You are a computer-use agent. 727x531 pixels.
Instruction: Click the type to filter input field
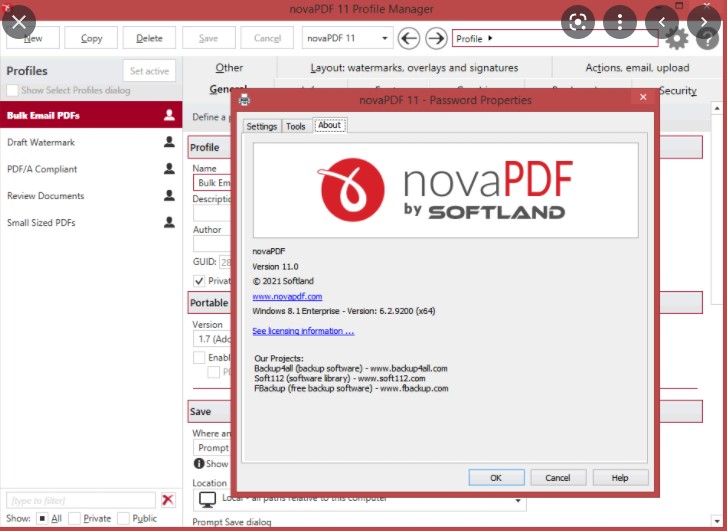81,500
